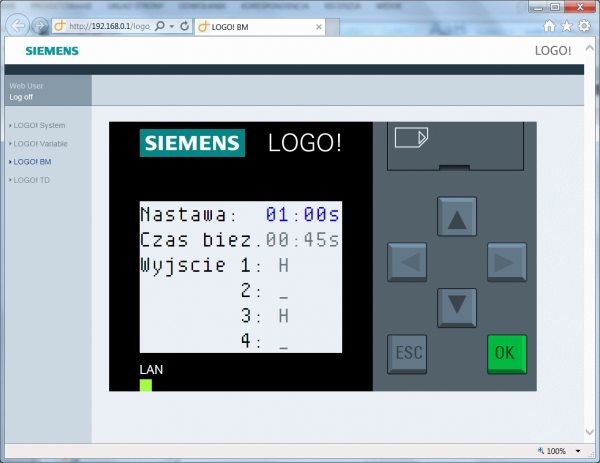Click the browser Back arrow button

pos(18,26)
